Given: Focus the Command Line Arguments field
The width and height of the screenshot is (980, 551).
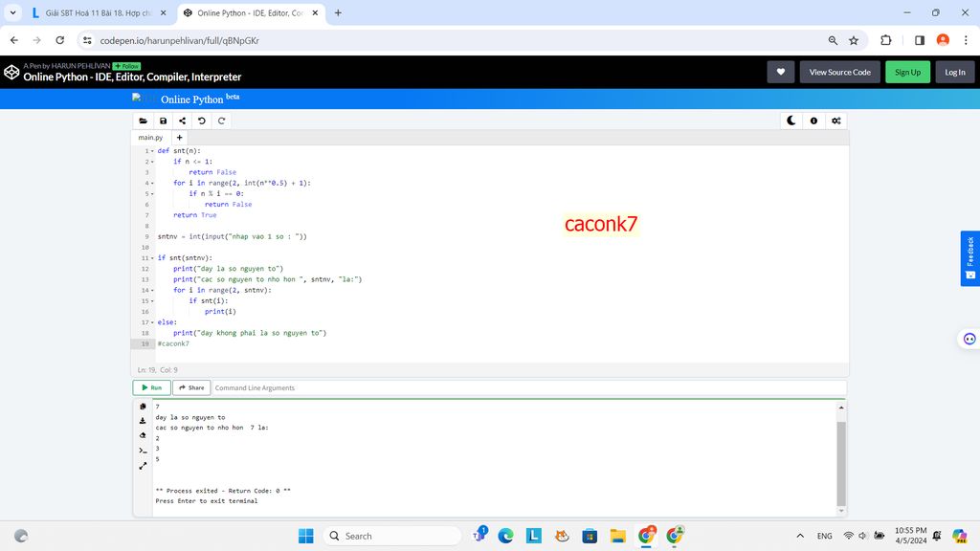Looking at the screenshot, I should pyautogui.click(x=528, y=388).
